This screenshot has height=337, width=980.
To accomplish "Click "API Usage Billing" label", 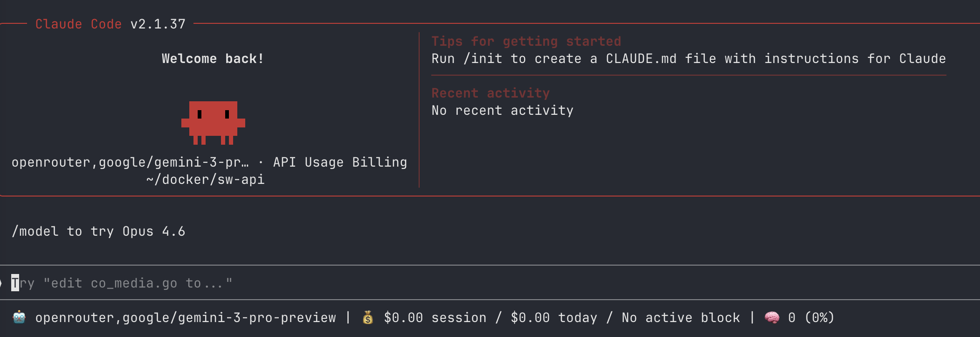I will 340,162.
